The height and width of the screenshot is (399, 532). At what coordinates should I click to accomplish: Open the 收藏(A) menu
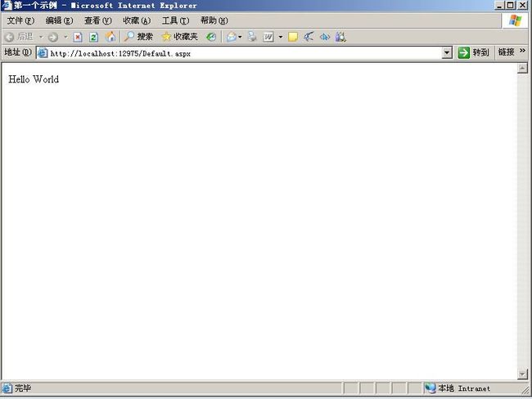click(x=137, y=20)
